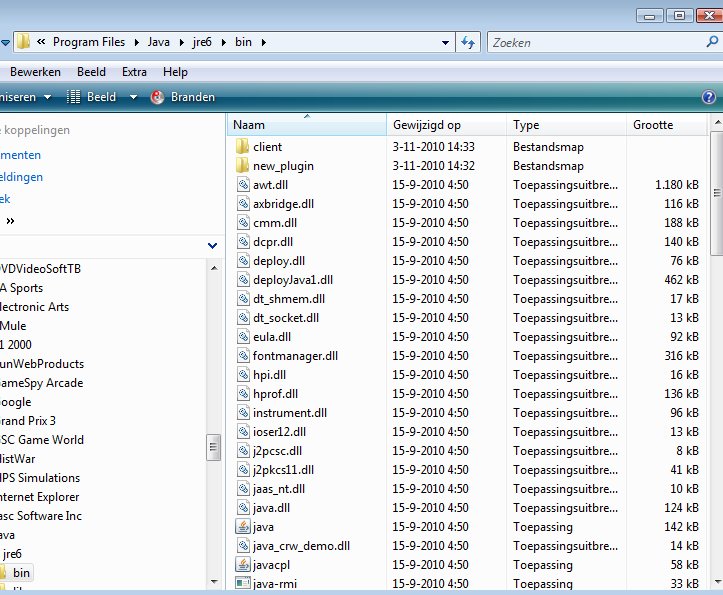Collapse the folders pane chevron
This screenshot has height=595, width=723.
(x=212, y=245)
